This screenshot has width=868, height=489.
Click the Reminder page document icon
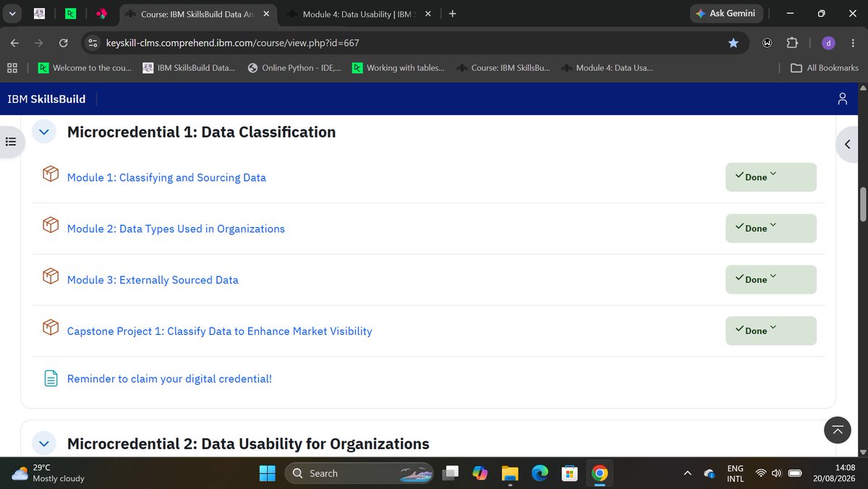(51, 378)
